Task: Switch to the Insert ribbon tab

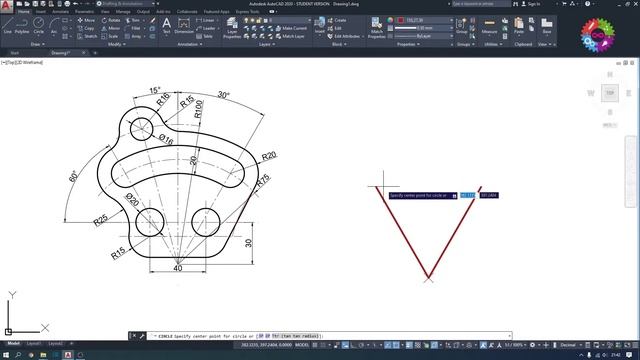Action: 41,12
